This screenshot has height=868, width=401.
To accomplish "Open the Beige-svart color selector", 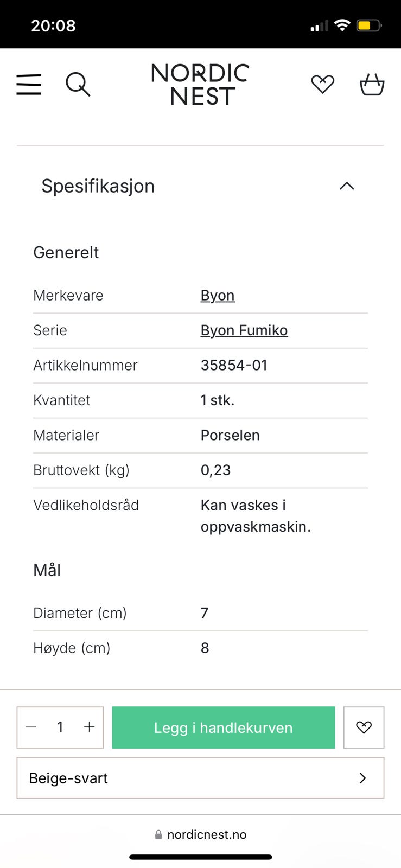I will (x=200, y=778).
